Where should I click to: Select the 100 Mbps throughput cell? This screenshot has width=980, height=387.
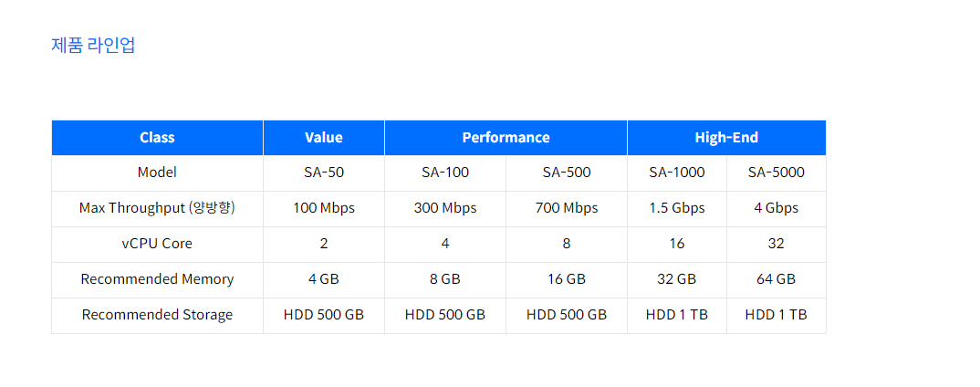(x=324, y=208)
